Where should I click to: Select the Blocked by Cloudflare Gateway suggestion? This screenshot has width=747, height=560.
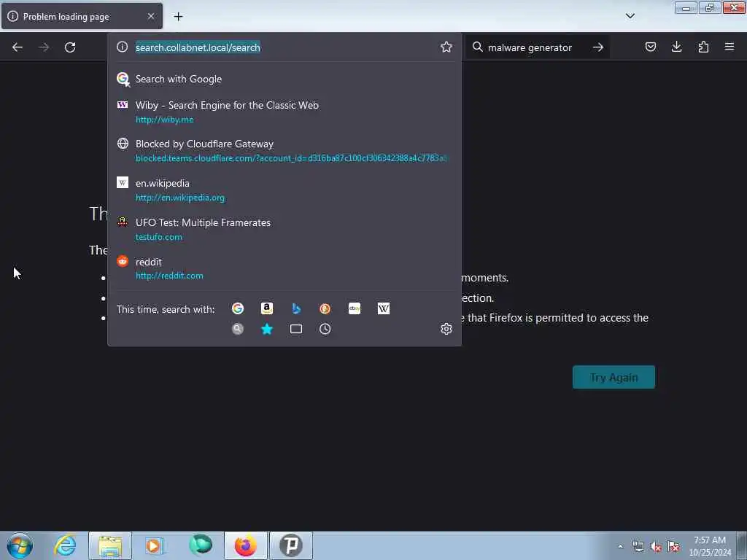285,150
